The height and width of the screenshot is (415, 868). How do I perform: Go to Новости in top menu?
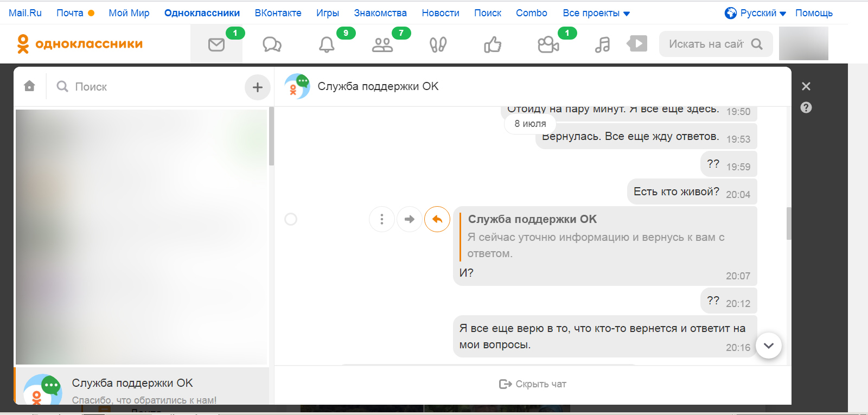(441, 13)
